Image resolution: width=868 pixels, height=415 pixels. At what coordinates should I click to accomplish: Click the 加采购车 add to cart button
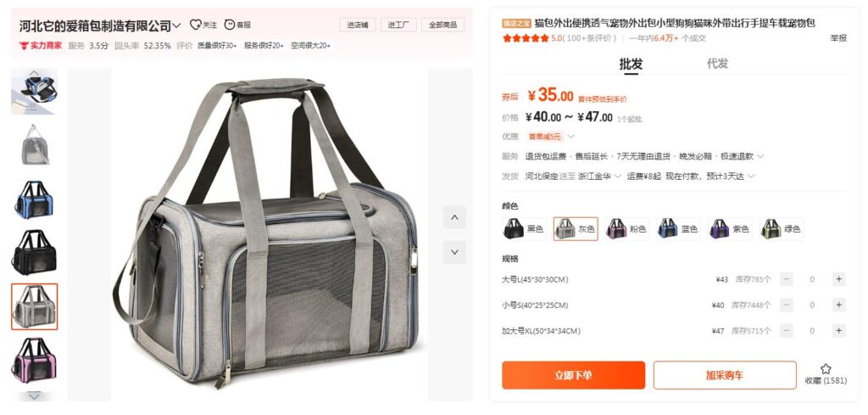coord(725,375)
